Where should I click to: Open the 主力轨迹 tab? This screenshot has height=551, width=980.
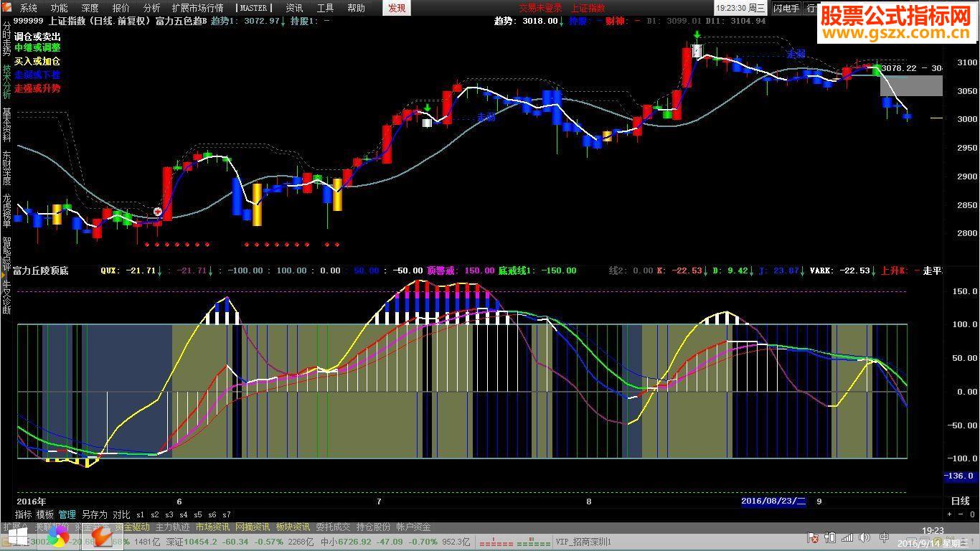[172, 527]
